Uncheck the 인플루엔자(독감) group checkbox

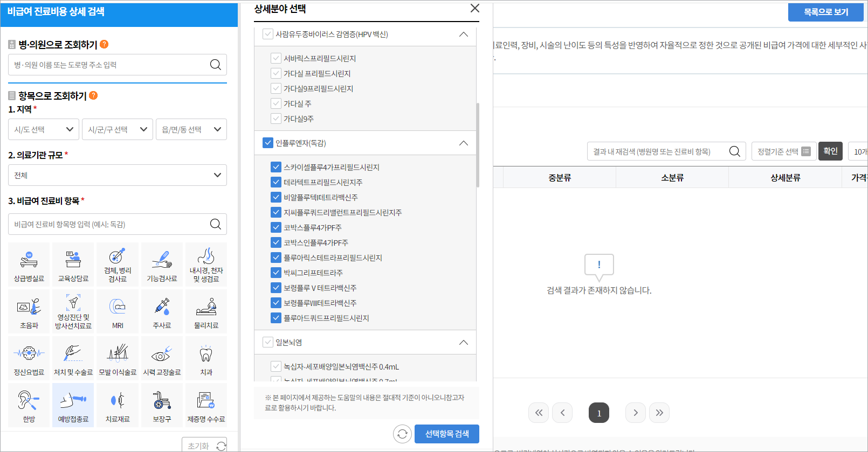click(x=268, y=143)
